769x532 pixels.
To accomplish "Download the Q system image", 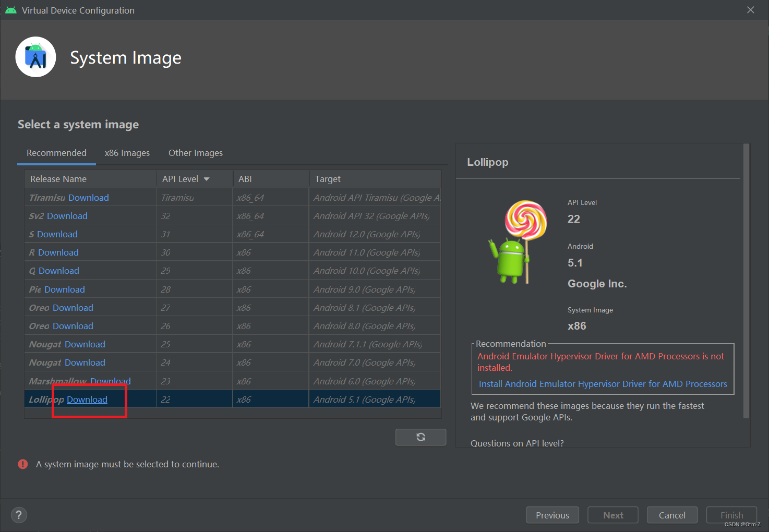I will pos(59,271).
